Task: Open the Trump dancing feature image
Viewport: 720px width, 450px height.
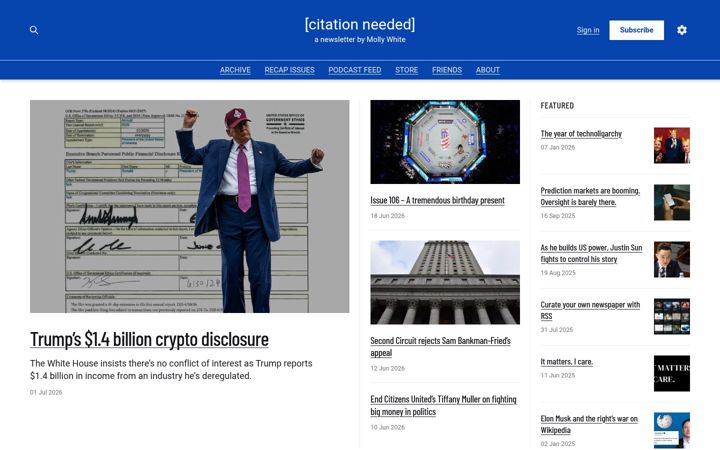Action: coord(190,206)
